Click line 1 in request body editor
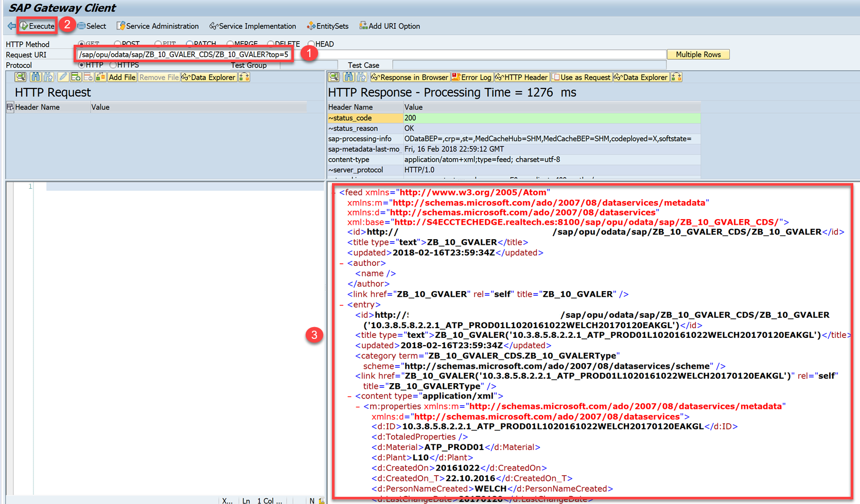The width and height of the screenshot is (860, 504). (185, 186)
